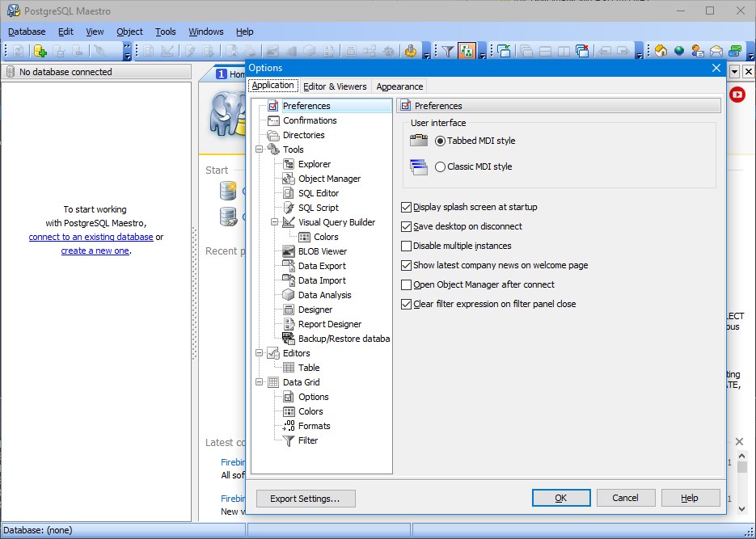Click the Report Designer tree icon

click(289, 324)
